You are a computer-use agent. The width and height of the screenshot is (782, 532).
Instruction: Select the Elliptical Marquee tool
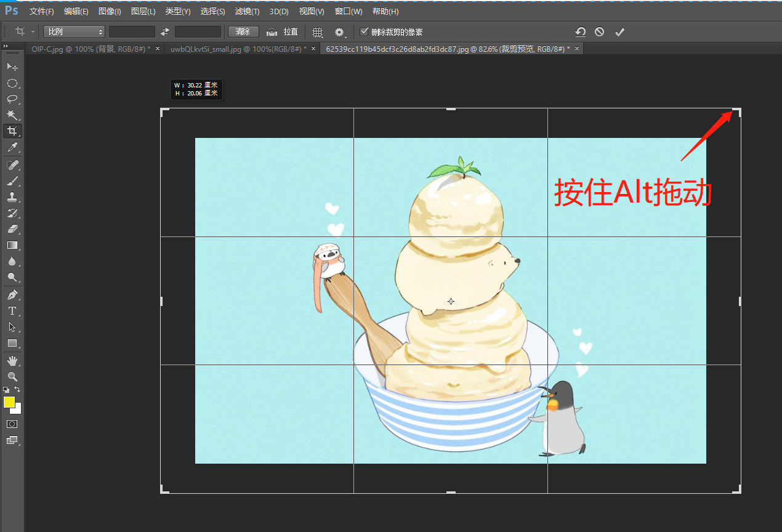point(12,83)
